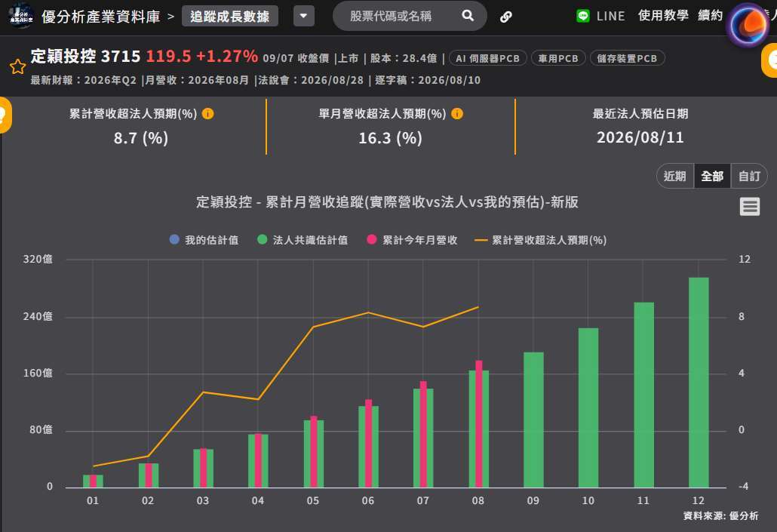The height and width of the screenshot is (532, 777).
Task: Open the LINE green chat icon
Action: pos(582,16)
